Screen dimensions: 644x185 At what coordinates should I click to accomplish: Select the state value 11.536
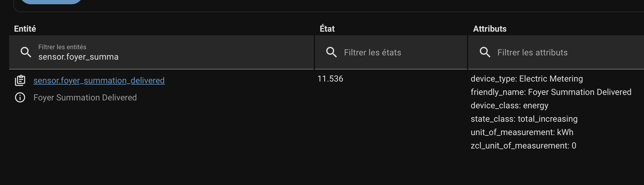tap(330, 79)
